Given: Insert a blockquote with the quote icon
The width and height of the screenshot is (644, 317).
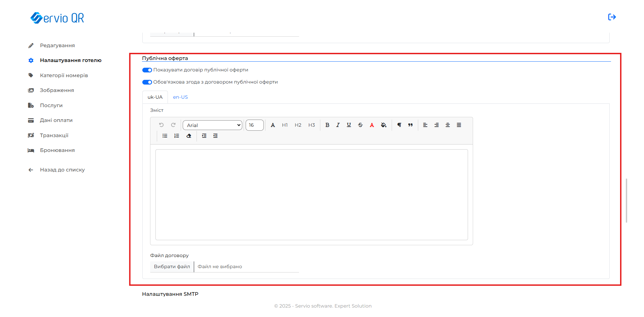Looking at the screenshot, I should click(410, 125).
